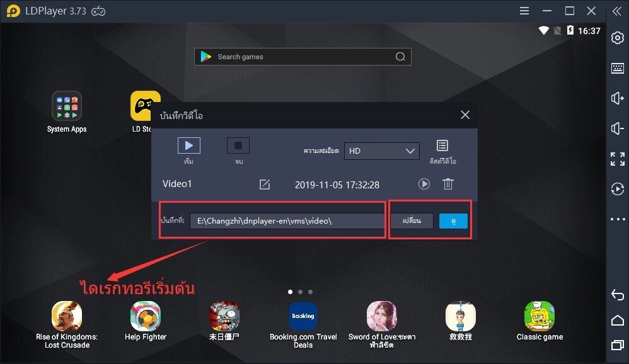Screen dimensions: 629x364
Task: Increase volume with speaker plus icon
Action: [618, 98]
